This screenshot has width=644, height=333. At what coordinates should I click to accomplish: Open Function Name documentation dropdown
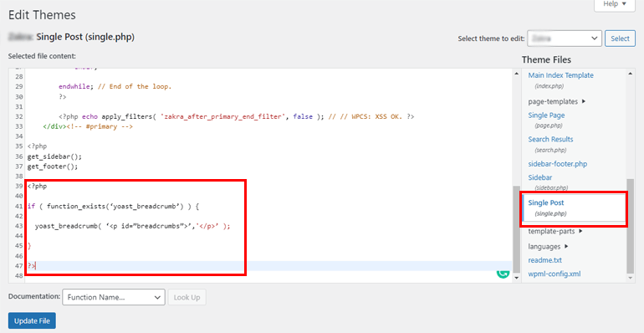point(114,297)
